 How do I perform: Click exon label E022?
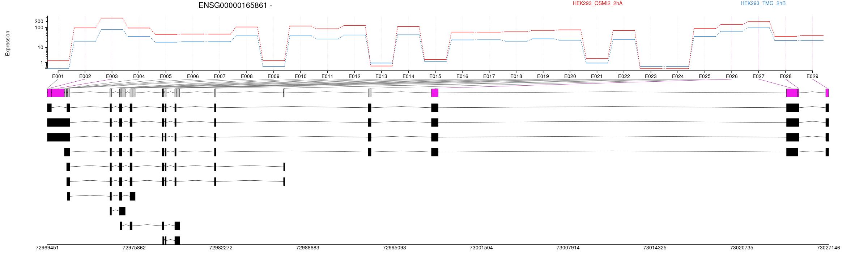(x=624, y=76)
